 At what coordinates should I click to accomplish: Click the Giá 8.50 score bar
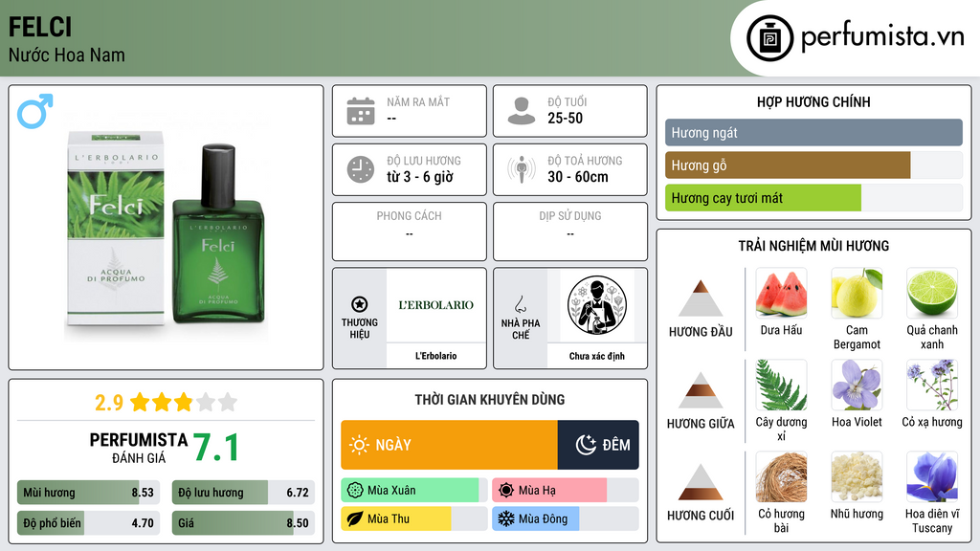pos(243,523)
